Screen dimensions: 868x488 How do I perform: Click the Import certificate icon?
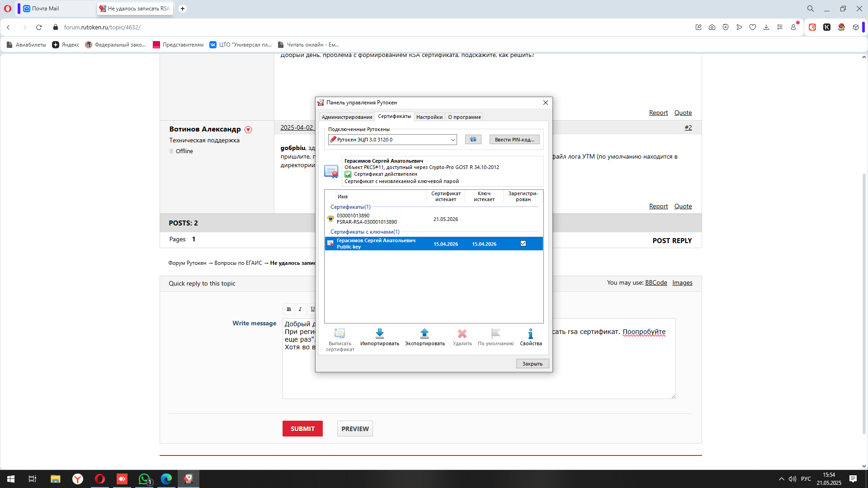click(380, 333)
